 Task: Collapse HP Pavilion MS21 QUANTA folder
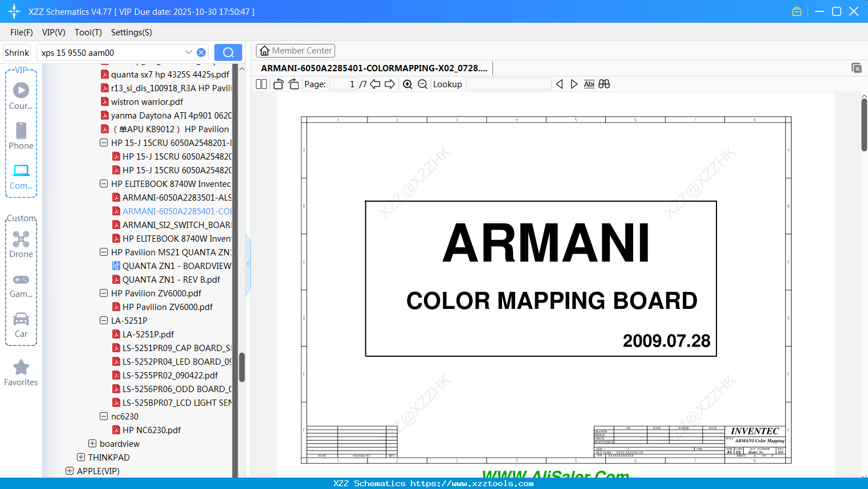click(x=104, y=252)
